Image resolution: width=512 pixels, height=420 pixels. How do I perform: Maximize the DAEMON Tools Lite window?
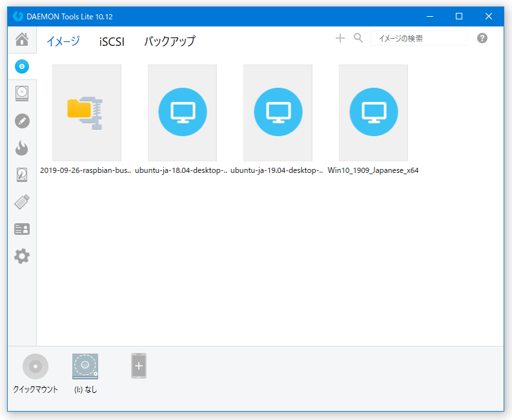point(459,16)
